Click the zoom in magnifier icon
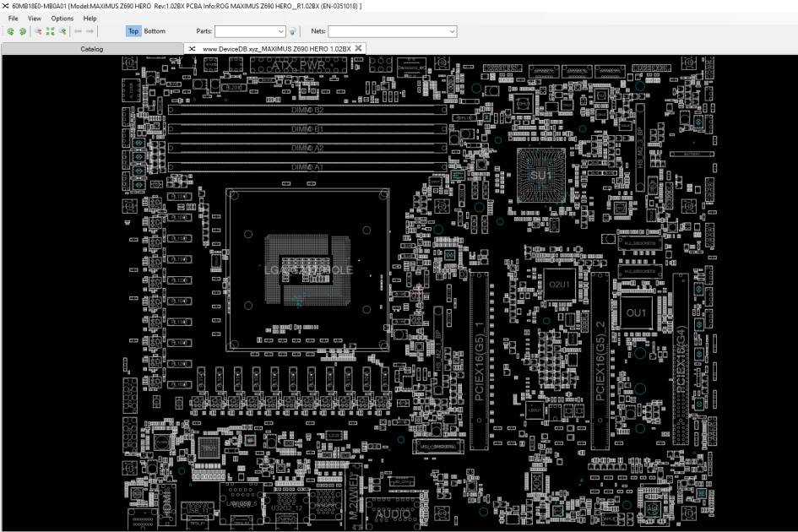 (62, 31)
